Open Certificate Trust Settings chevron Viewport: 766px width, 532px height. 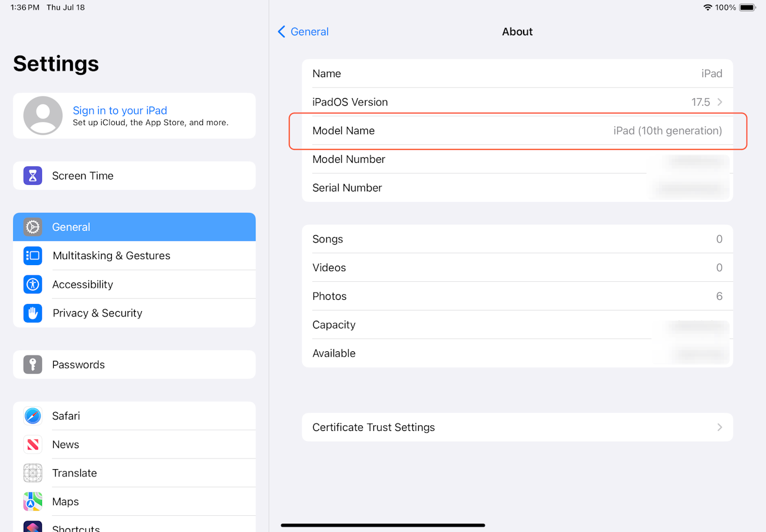pyautogui.click(x=720, y=427)
